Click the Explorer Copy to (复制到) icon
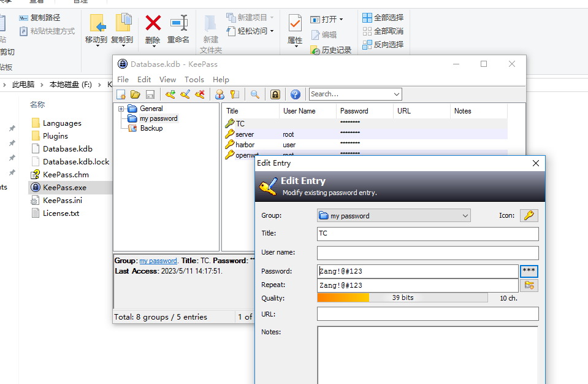This screenshot has width=588, height=384. pyautogui.click(x=122, y=30)
